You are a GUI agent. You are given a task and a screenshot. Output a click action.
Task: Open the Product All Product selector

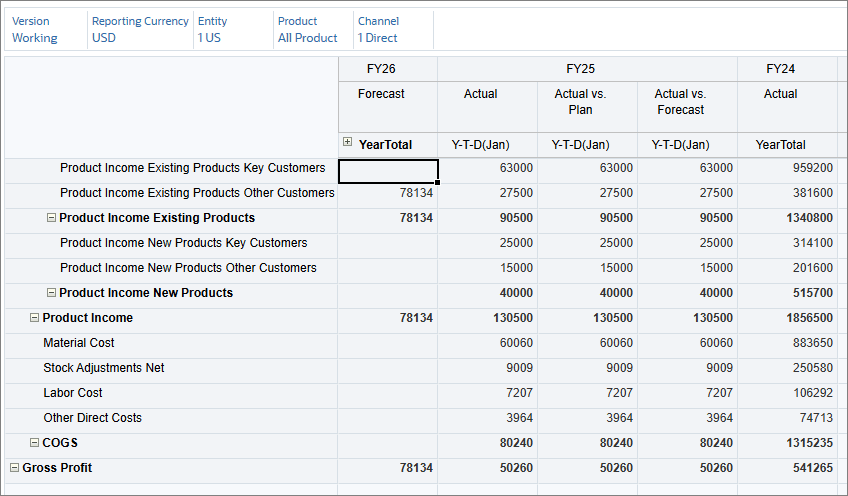tap(313, 30)
